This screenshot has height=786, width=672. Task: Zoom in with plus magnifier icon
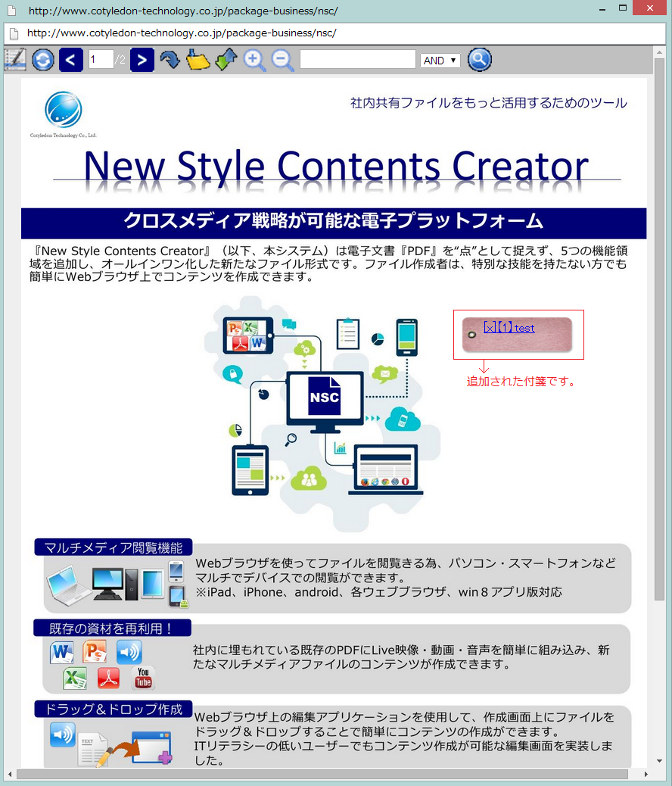(254, 61)
